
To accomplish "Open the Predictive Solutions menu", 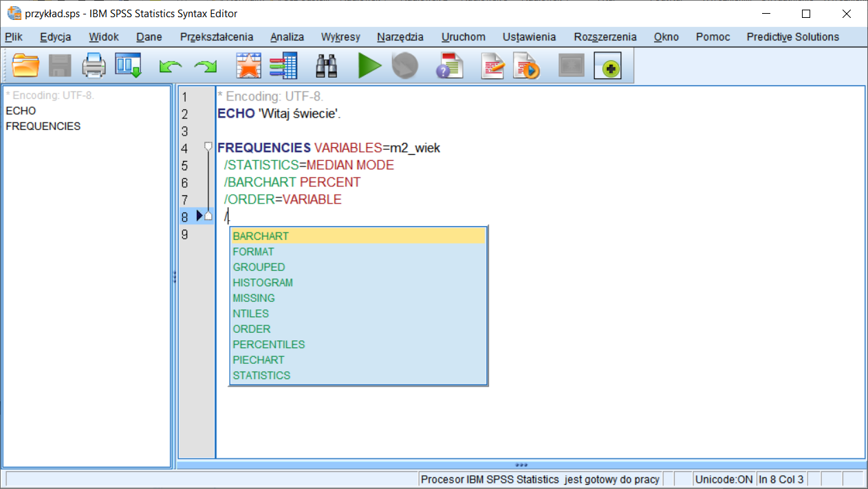I will [x=793, y=37].
